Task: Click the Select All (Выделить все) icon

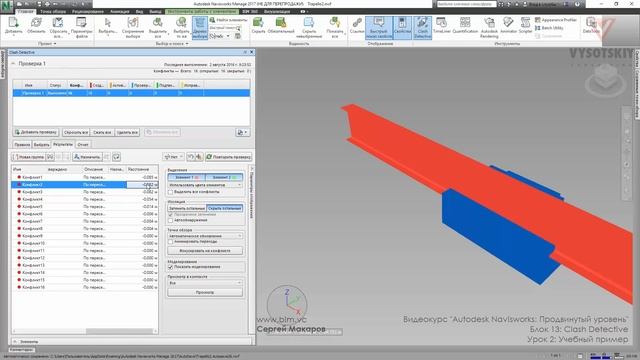Action: coord(158,23)
